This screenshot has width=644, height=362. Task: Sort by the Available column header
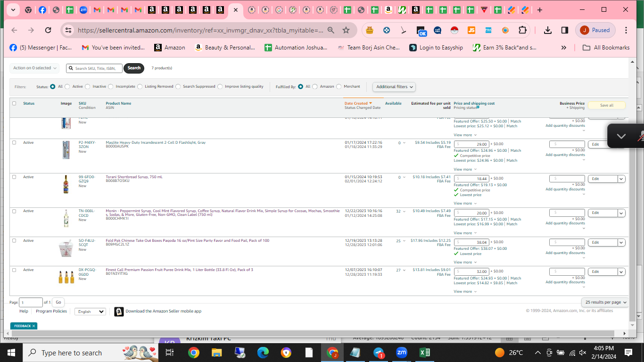(393, 103)
